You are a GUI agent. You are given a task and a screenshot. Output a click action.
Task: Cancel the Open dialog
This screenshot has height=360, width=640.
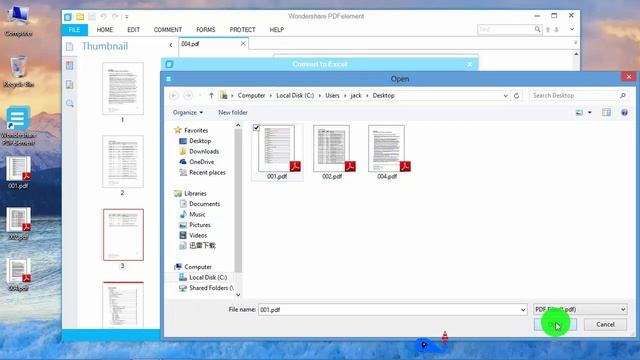coord(605,324)
